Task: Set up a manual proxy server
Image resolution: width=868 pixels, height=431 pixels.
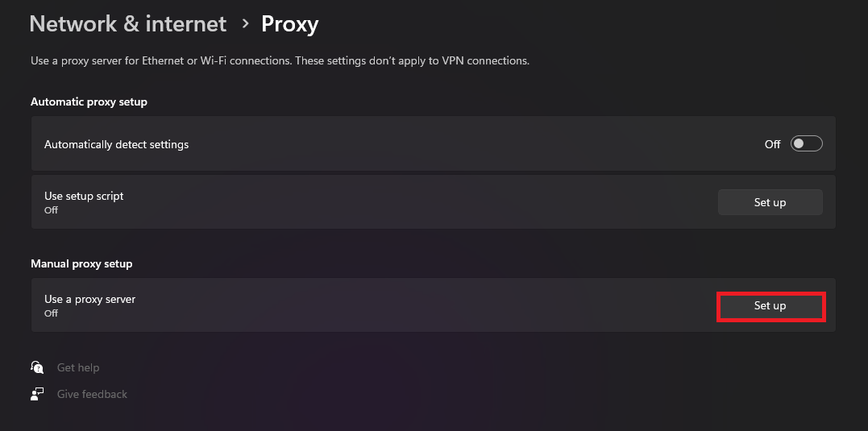Action: coord(770,306)
